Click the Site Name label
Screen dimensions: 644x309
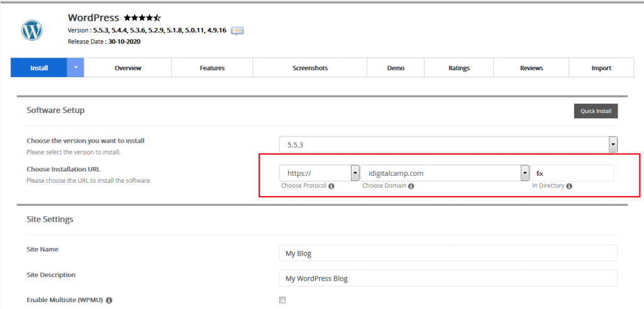[43, 249]
